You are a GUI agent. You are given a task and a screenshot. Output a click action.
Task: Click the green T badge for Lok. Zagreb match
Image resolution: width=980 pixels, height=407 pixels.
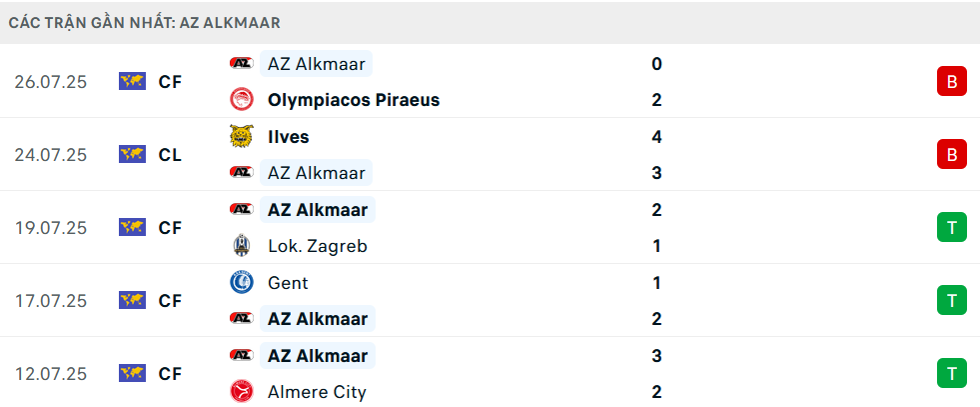952,228
